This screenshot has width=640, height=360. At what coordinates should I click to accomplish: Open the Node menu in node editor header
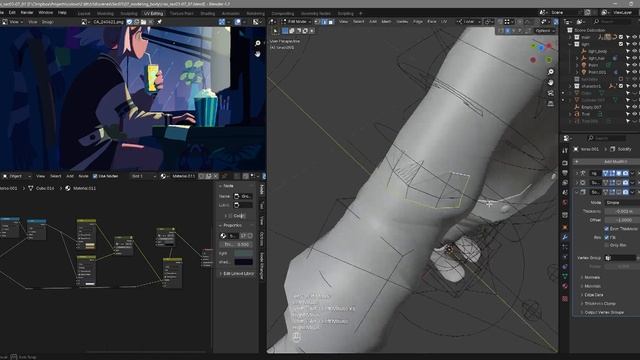(x=83, y=176)
